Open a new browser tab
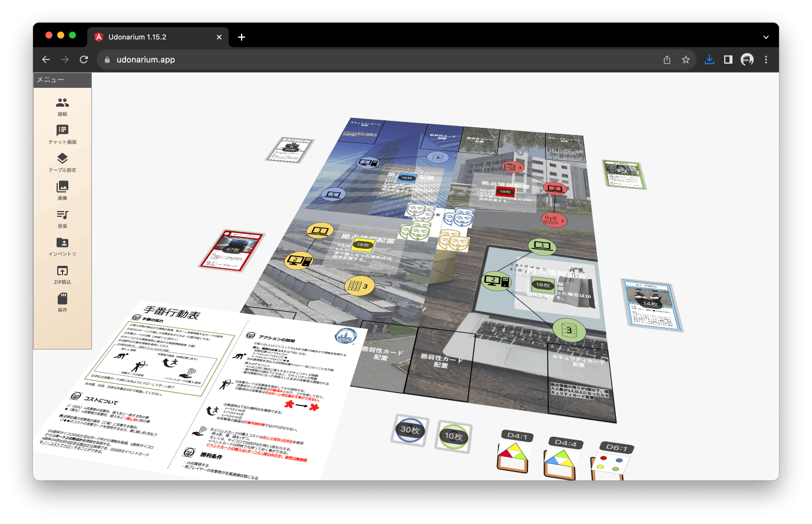Image resolution: width=812 pixels, height=524 pixels. 242,37
